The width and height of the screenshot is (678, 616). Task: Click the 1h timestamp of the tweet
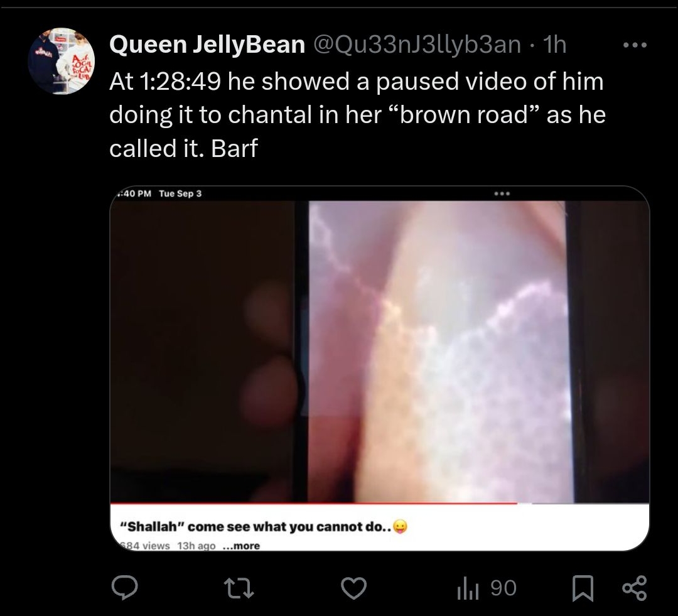pyautogui.click(x=554, y=45)
